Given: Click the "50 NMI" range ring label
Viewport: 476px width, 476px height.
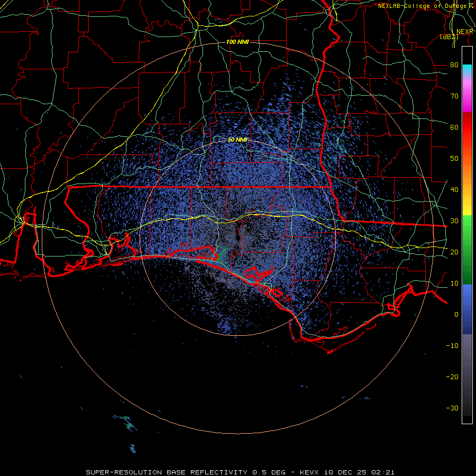Looking at the screenshot, I should pyautogui.click(x=237, y=140).
